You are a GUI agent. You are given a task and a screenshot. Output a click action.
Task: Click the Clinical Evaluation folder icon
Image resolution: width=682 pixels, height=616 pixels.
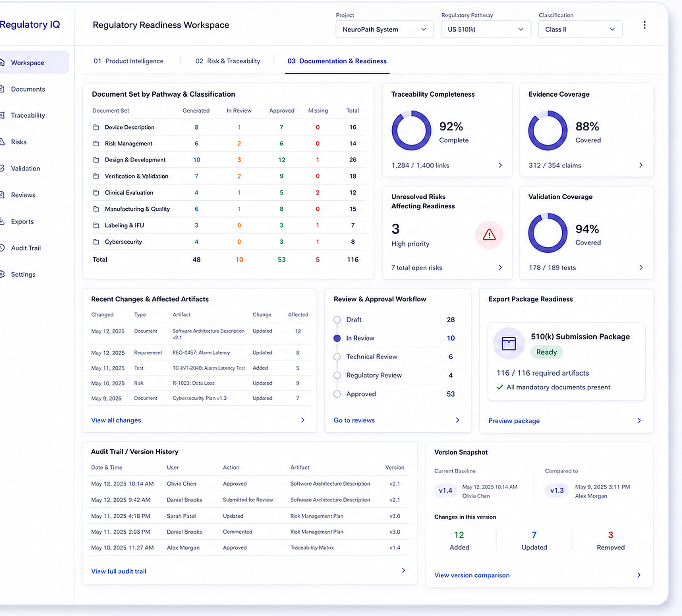tap(96, 193)
